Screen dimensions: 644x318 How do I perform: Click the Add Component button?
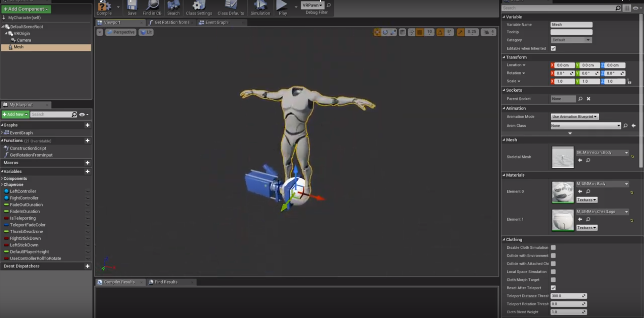(26, 9)
